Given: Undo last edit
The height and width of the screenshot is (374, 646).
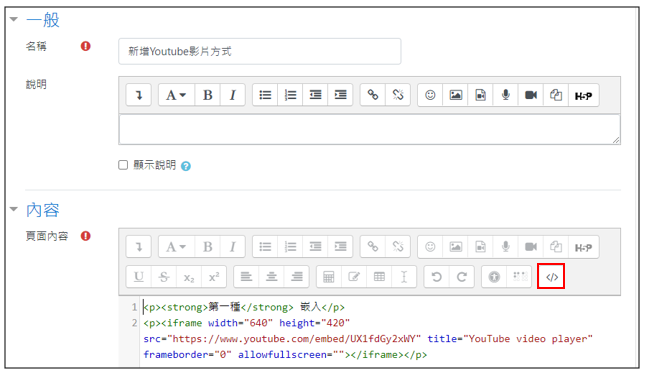Looking at the screenshot, I should coord(436,276).
